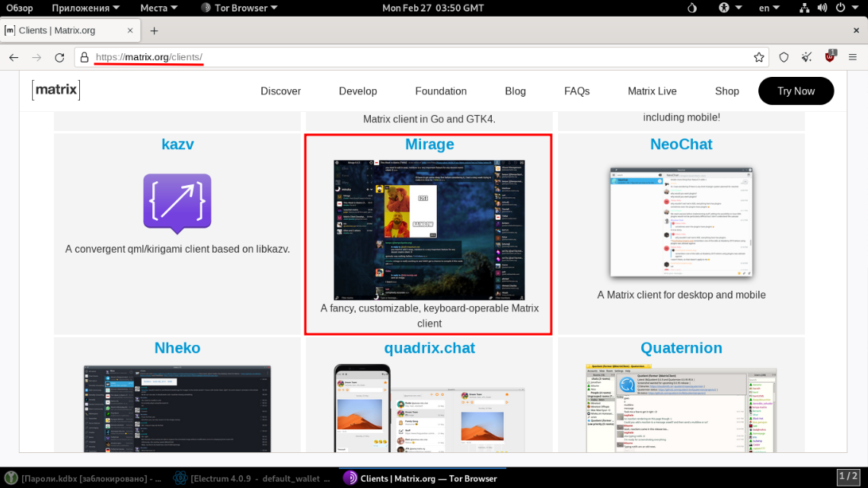The height and width of the screenshot is (488, 868).
Task: Open the Foundation navigation item
Action: (x=441, y=91)
